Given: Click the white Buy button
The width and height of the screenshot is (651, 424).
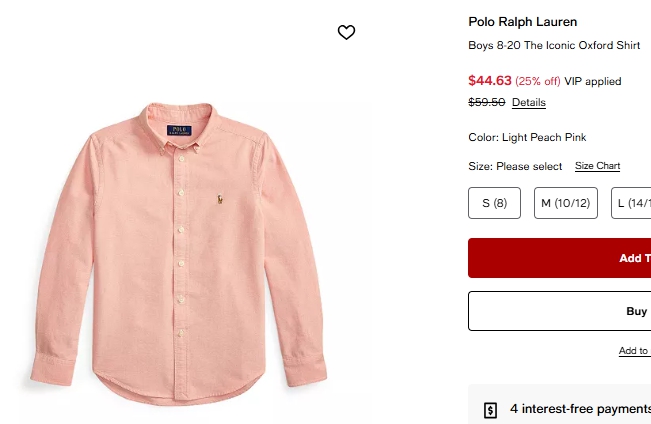Looking at the screenshot, I should coord(600,311).
